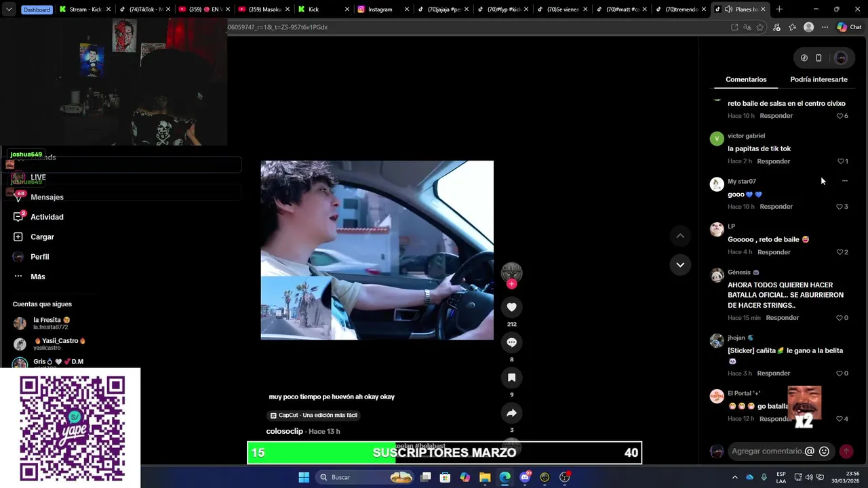Click CapCut 'Una edición más fácil' tag
Image resolution: width=868 pixels, height=488 pixels.
[x=313, y=415]
